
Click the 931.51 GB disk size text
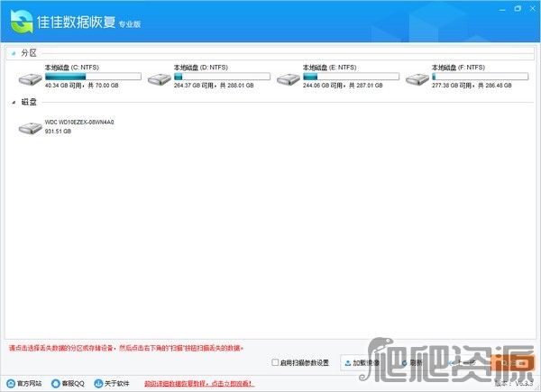pos(58,132)
